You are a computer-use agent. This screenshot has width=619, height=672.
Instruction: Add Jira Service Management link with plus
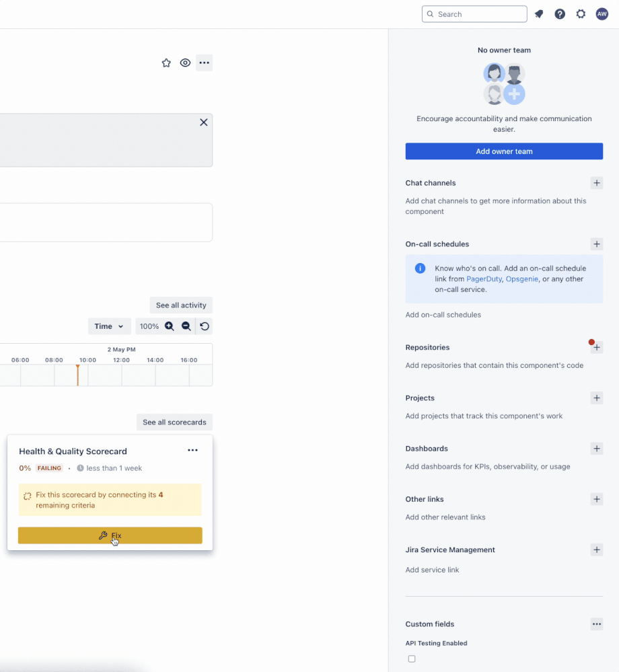[x=597, y=550]
